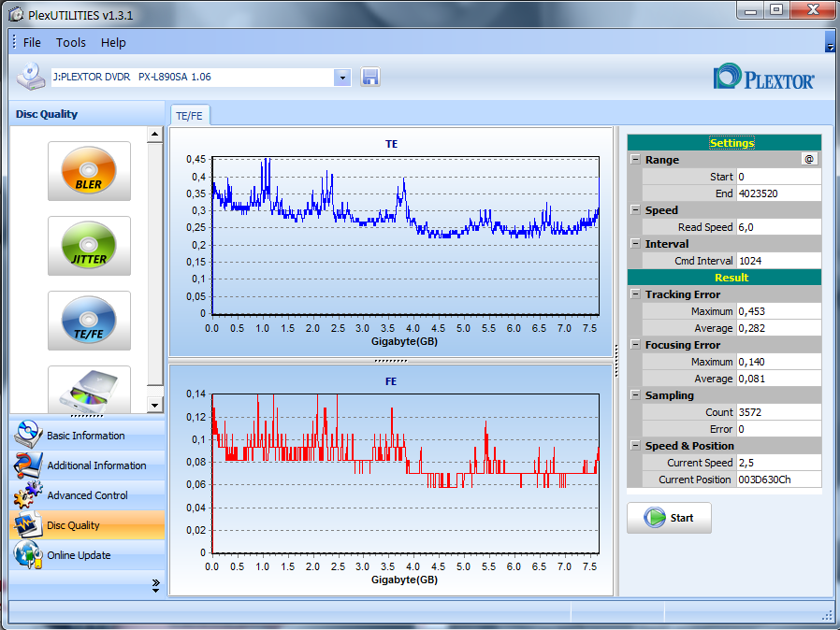Go to Advanced Control section

point(87,495)
